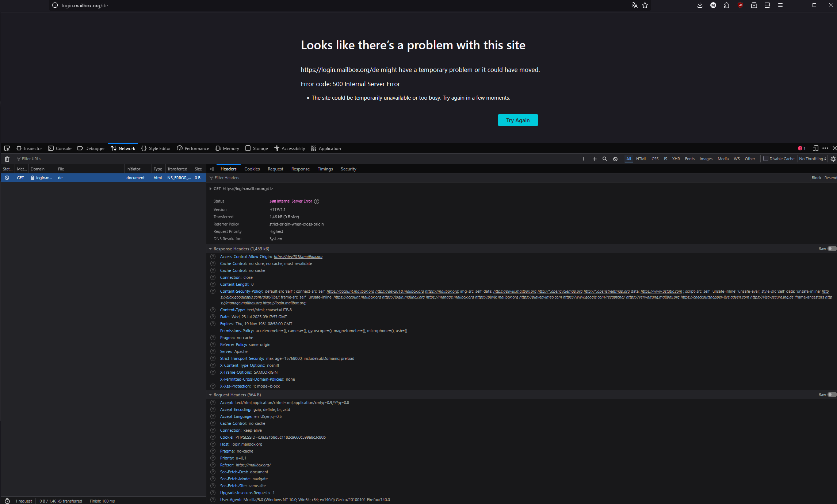The width and height of the screenshot is (837, 504).
Task: Open devtools more options ellipsis
Action: (x=825, y=148)
